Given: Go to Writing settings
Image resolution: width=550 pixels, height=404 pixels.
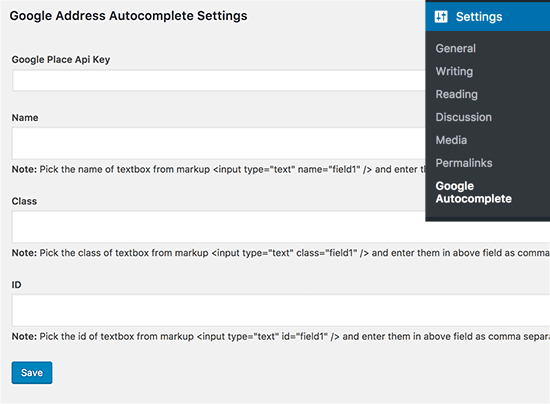Looking at the screenshot, I should (454, 71).
